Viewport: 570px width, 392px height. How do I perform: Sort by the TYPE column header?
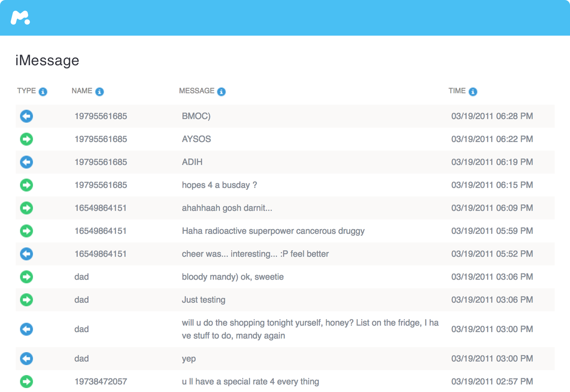(x=26, y=91)
